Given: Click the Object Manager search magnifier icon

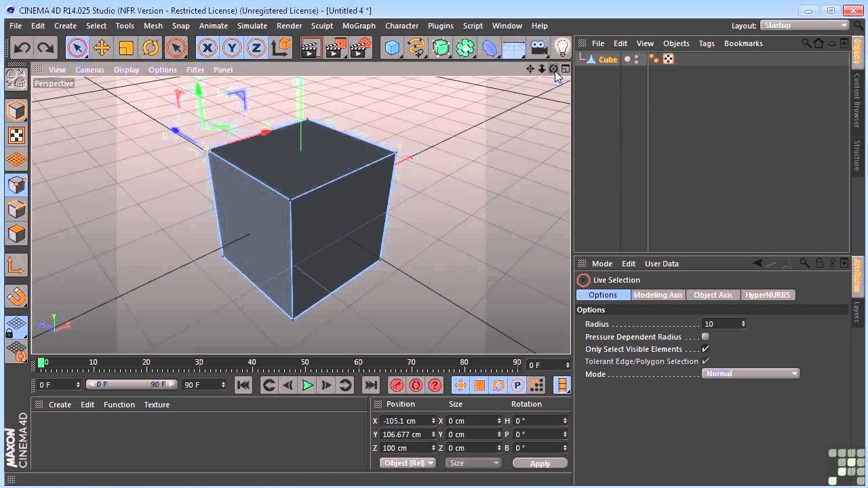Looking at the screenshot, I should tap(806, 43).
